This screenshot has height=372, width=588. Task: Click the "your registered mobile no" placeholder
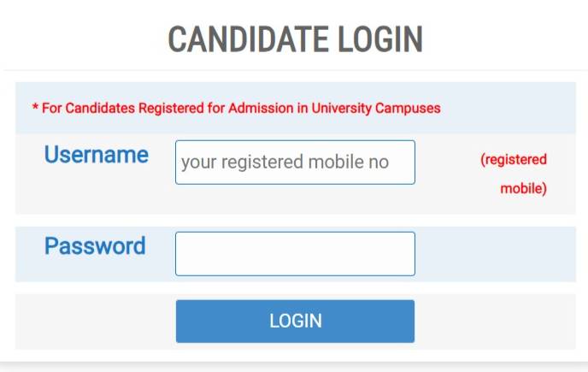click(x=285, y=162)
